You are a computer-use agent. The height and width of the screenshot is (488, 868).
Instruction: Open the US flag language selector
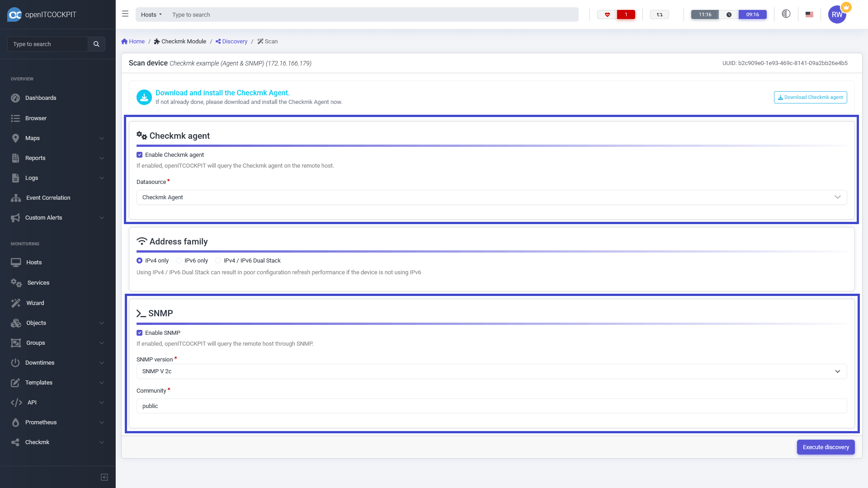[x=809, y=14]
